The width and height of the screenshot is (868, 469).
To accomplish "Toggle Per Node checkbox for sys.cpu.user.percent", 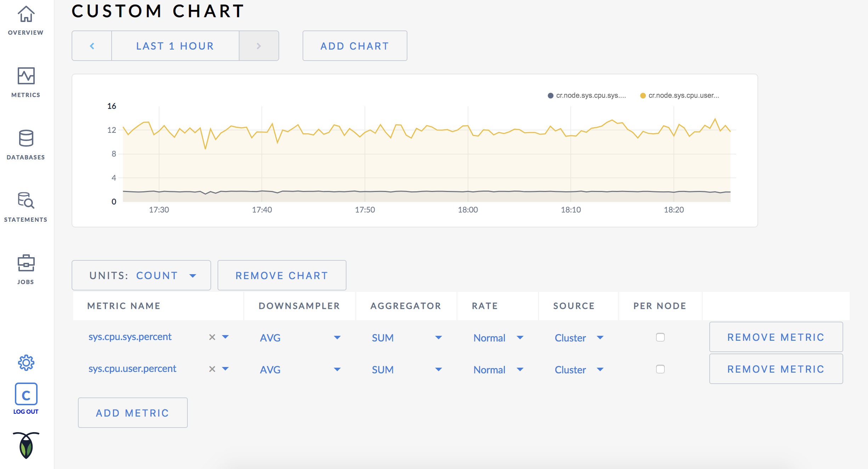I will (660, 369).
